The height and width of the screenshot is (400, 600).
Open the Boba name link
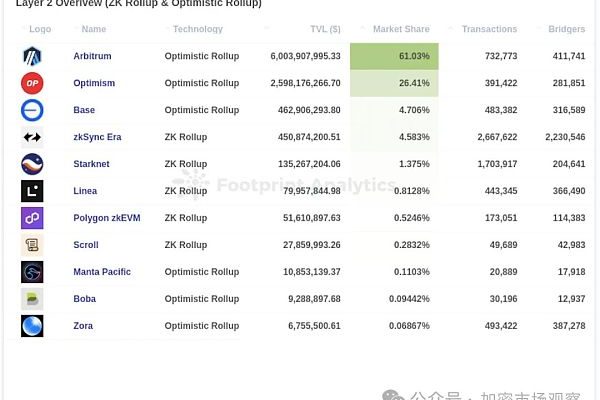85,299
